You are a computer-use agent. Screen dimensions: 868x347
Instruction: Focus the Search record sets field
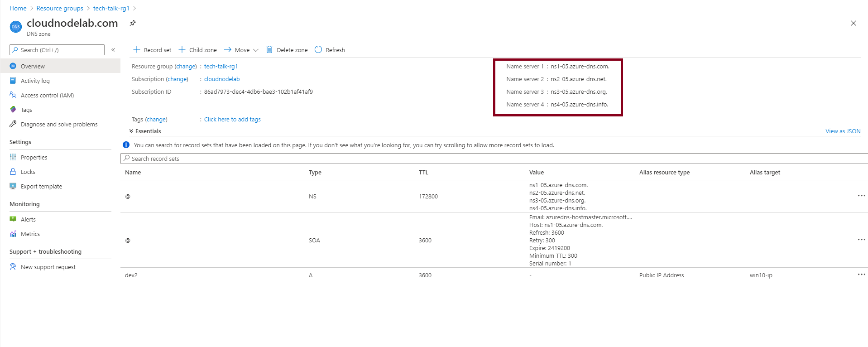pyautogui.click(x=494, y=159)
